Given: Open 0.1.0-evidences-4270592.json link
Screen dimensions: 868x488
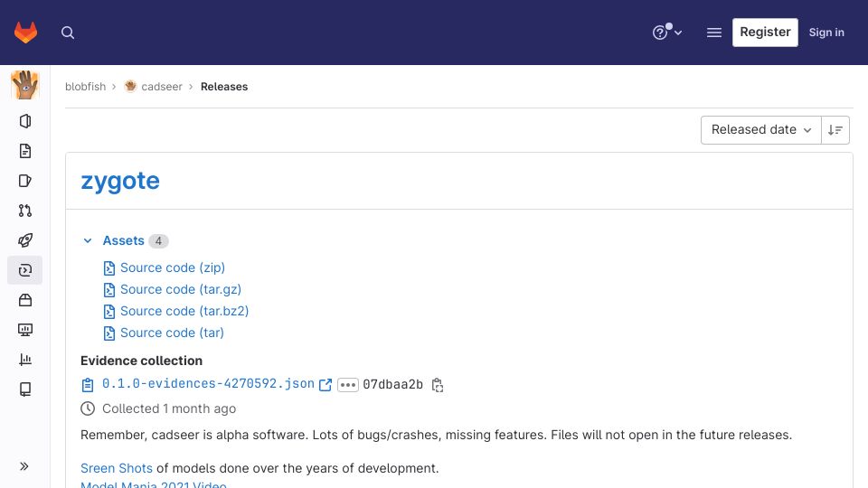Looking at the screenshot, I should pyautogui.click(x=208, y=383).
